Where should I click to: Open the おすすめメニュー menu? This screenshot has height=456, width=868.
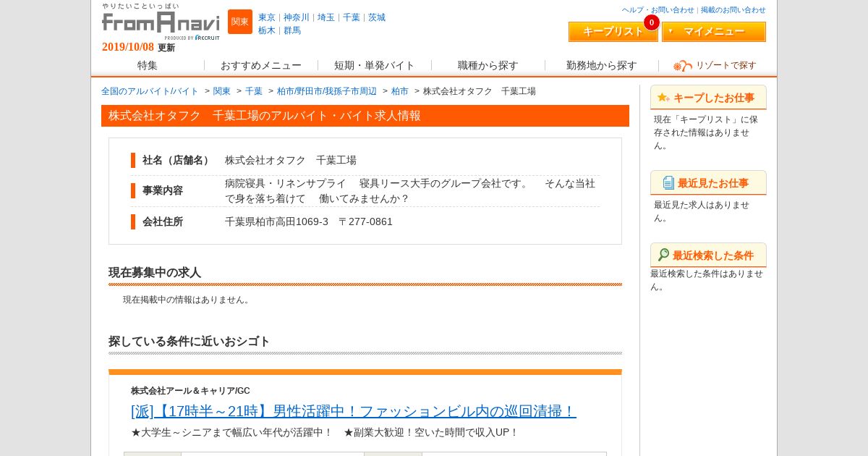[261, 65]
